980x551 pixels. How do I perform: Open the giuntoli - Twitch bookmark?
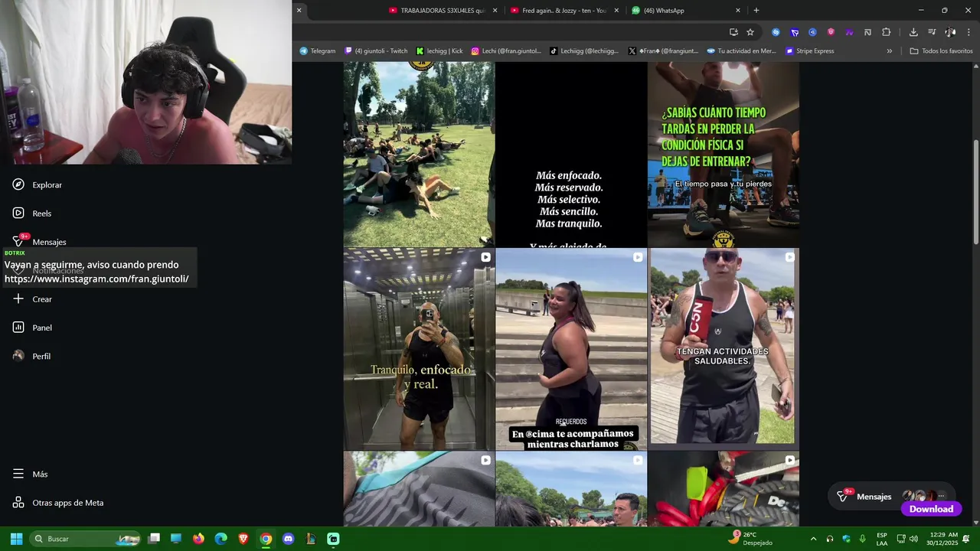tap(376, 51)
